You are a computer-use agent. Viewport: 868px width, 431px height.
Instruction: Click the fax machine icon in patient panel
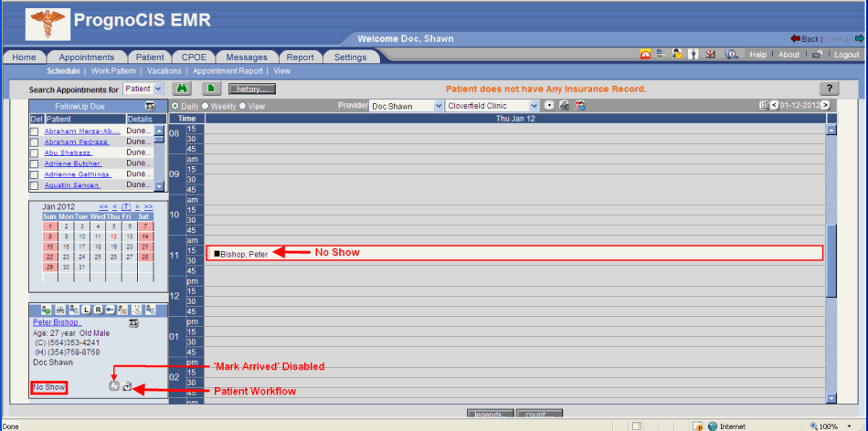point(61,310)
